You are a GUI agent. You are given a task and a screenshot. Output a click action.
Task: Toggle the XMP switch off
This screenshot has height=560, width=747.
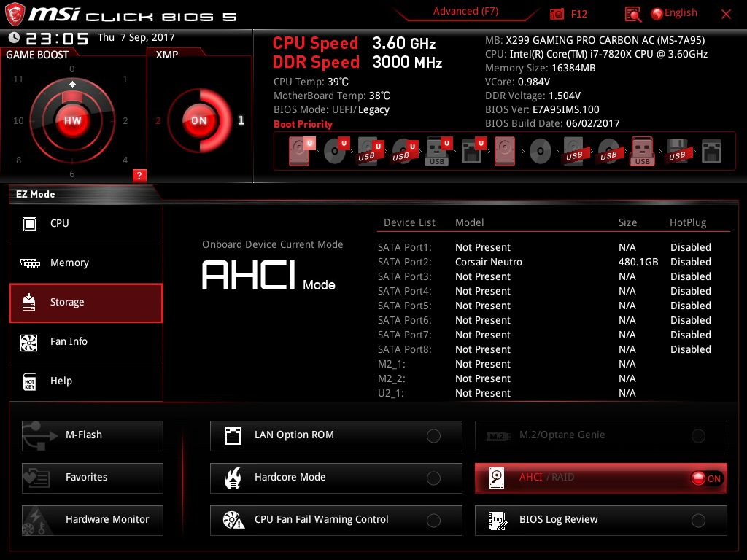[x=198, y=120]
